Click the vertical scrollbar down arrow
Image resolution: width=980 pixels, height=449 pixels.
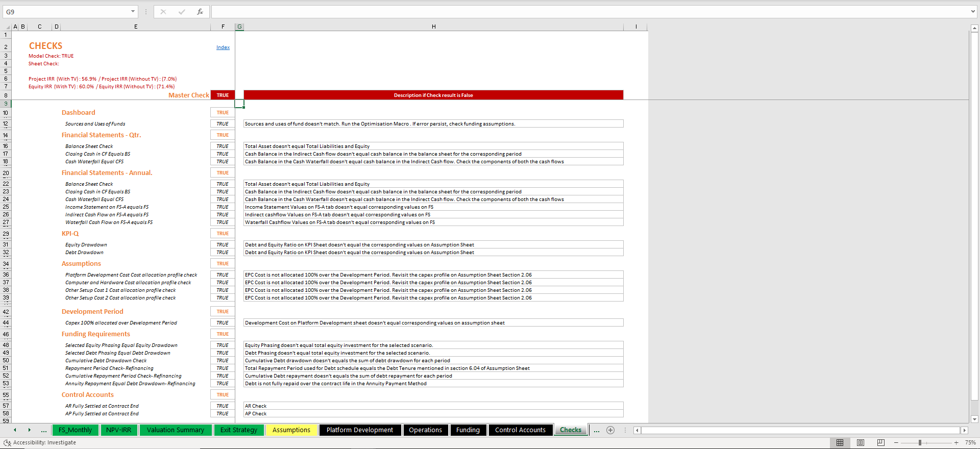coord(974,419)
